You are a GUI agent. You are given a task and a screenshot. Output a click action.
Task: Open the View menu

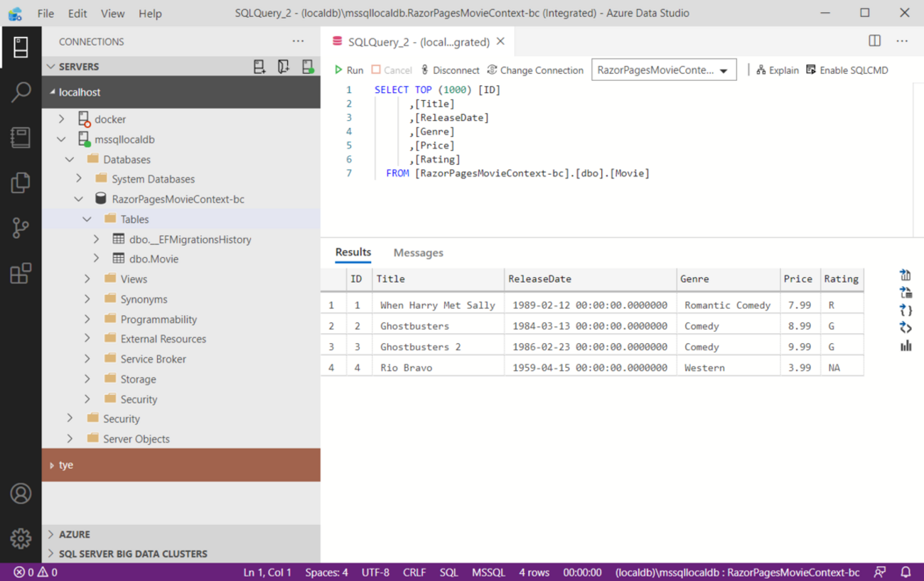[x=112, y=13]
